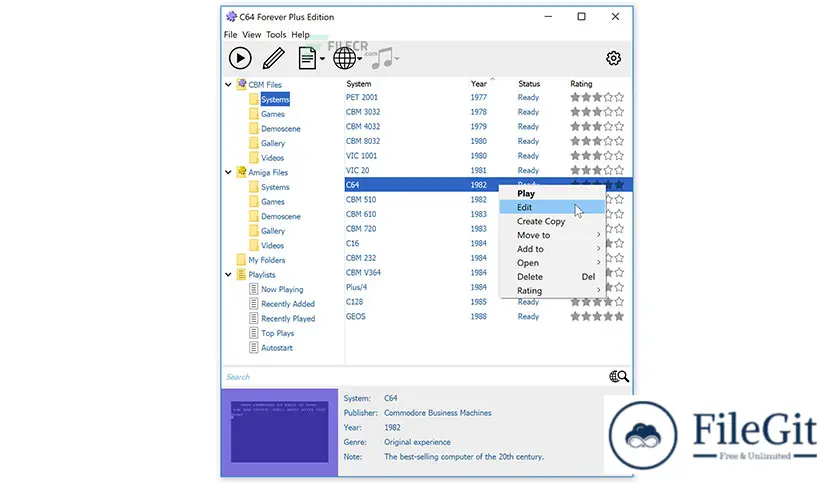The height and width of the screenshot is (484, 836).
Task: Set one-star rating for GEOS row
Action: [x=575, y=316]
